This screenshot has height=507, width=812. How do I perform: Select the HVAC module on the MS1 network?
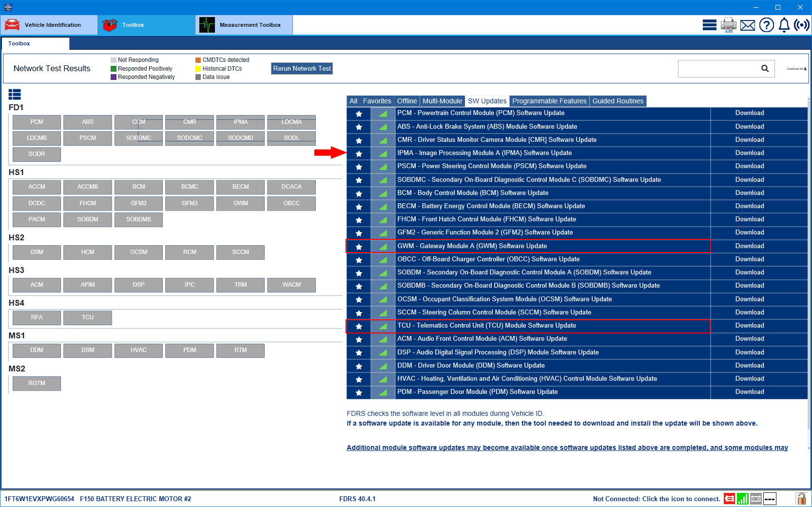click(x=138, y=350)
